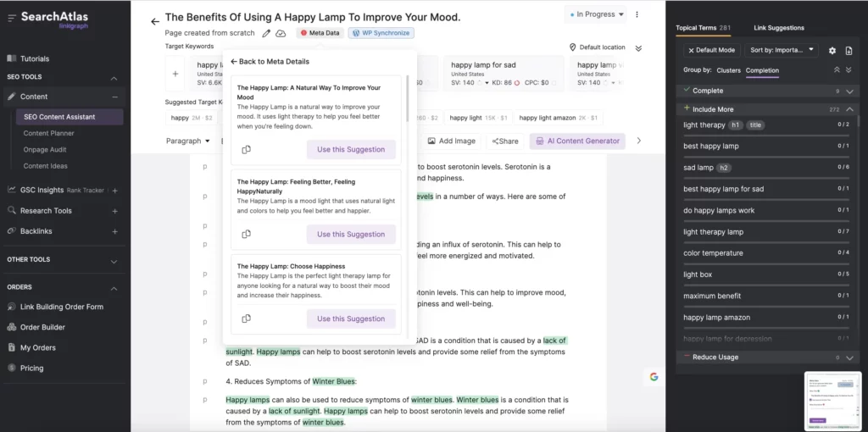Switch to Link Suggestions tab
This screenshot has height=432, width=868.
click(779, 28)
